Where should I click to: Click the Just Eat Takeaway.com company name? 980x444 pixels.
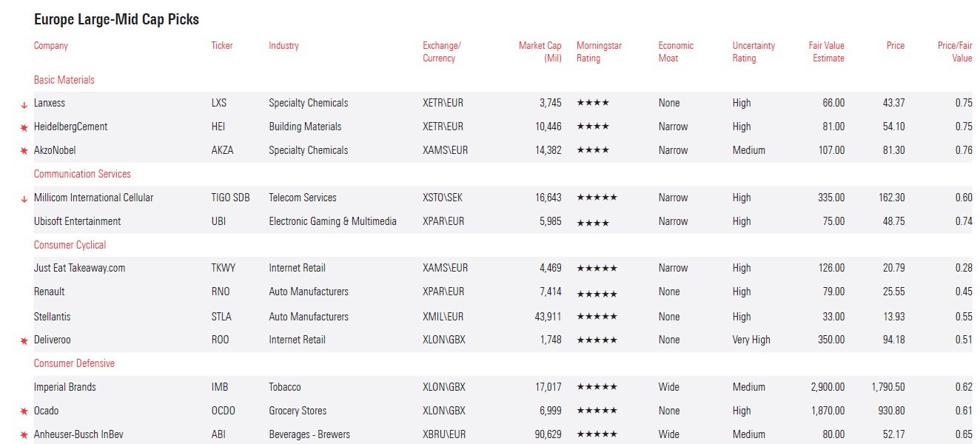coord(79,268)
